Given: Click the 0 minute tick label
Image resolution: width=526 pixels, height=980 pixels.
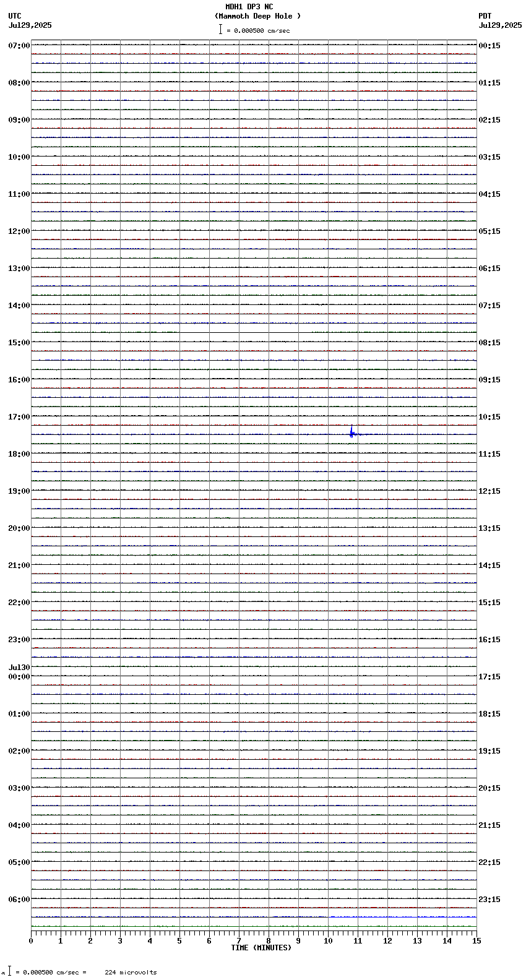Looking at the screenshot, I should point(31,941).
